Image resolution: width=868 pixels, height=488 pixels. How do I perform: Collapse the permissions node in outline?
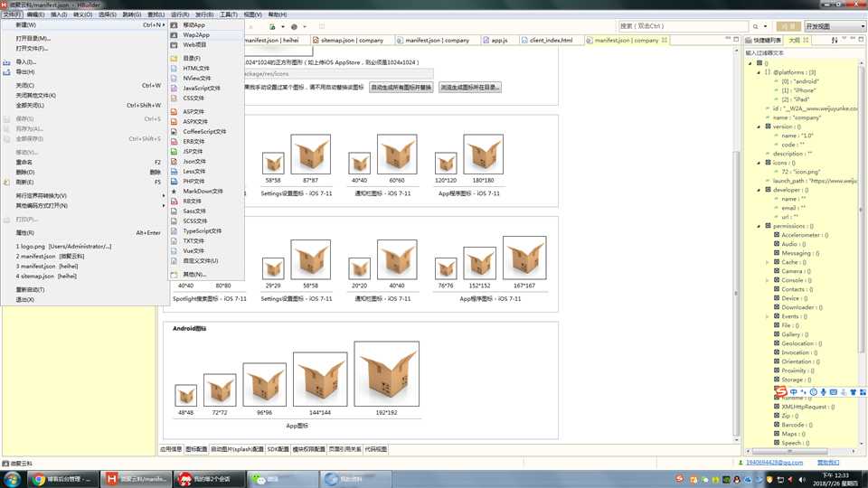coord(759,226)
